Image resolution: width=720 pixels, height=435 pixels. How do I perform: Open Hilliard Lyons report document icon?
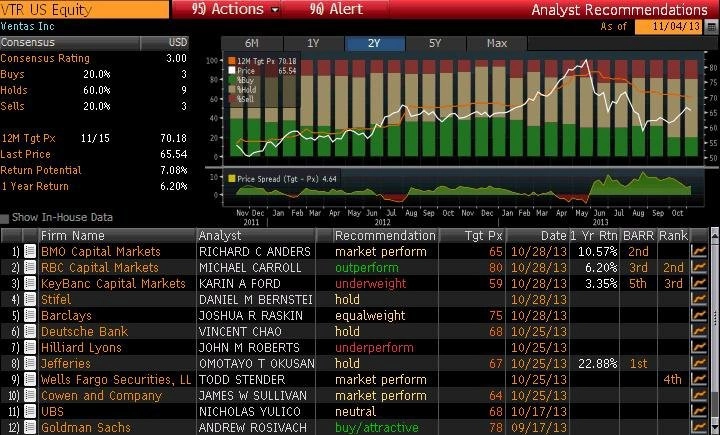[x=30, y=347]
